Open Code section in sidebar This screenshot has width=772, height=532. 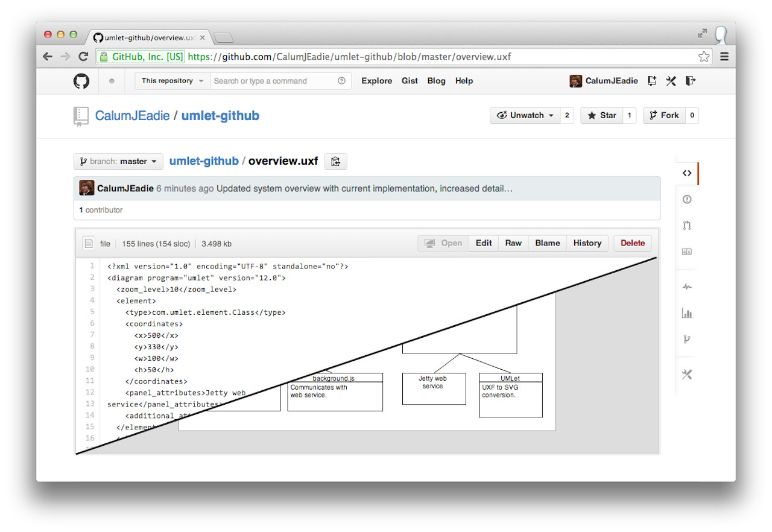click(x=687, y=173)
